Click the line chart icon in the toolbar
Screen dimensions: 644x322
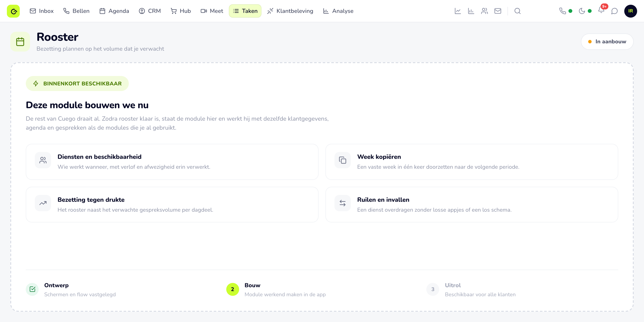(458, 11)
